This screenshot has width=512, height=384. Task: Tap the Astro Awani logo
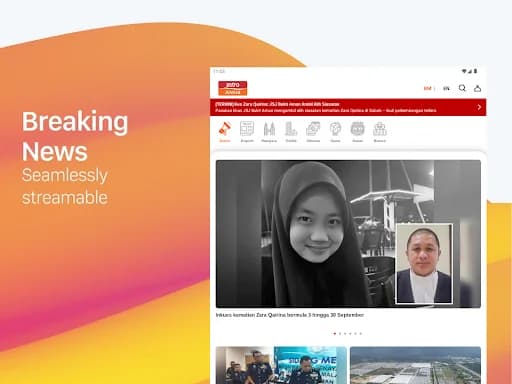[x=233, y=88]
